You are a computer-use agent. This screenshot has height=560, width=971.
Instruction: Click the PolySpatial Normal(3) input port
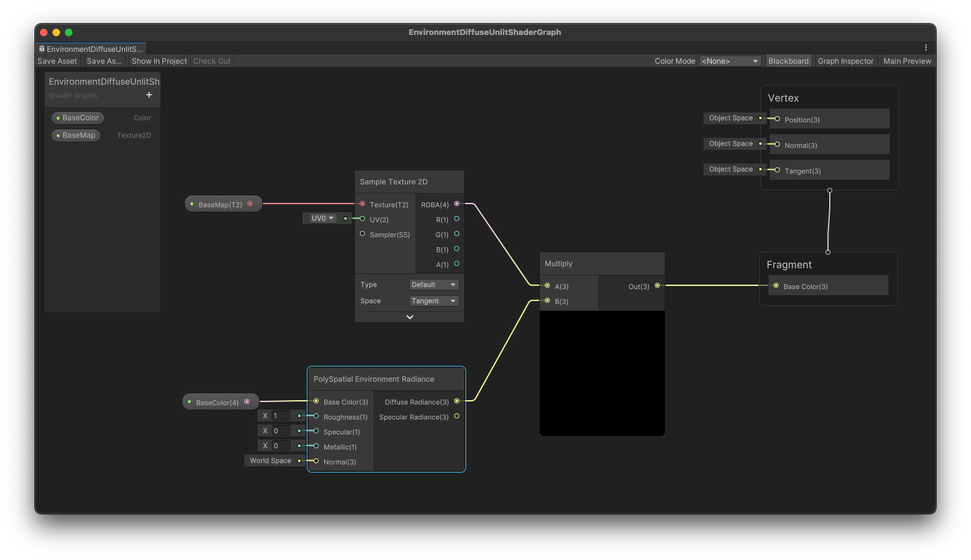[x=316, y=461]
